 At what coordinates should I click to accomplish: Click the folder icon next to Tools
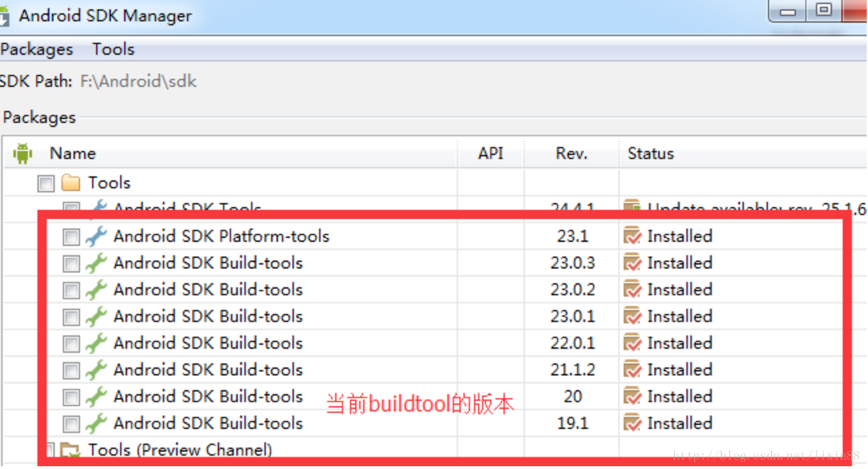click(70, 182)
